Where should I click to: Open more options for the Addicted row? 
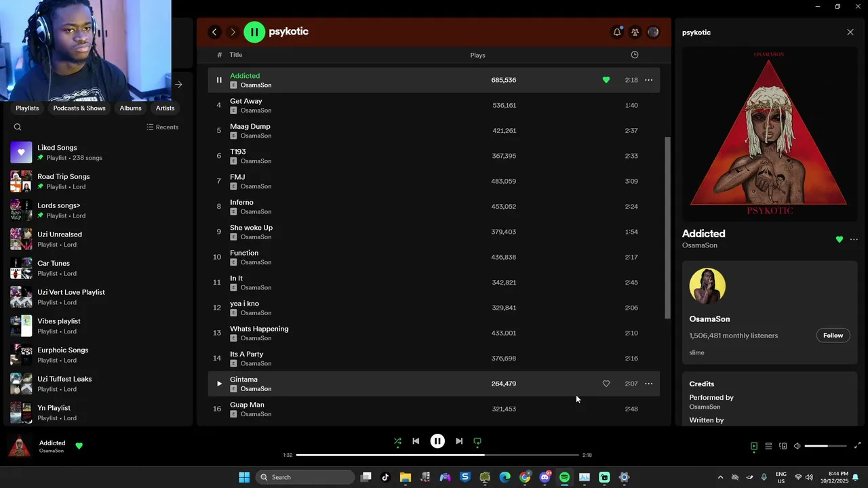(648, 80)
